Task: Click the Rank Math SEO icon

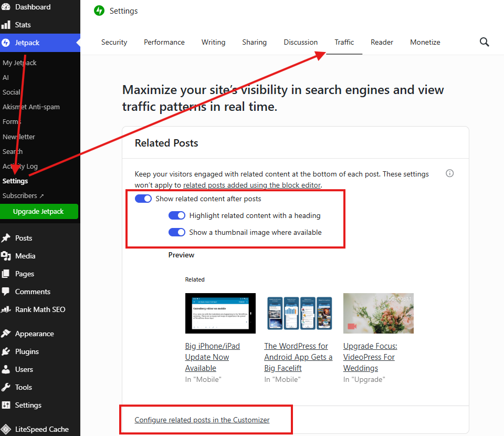Action: coord(5,309)
